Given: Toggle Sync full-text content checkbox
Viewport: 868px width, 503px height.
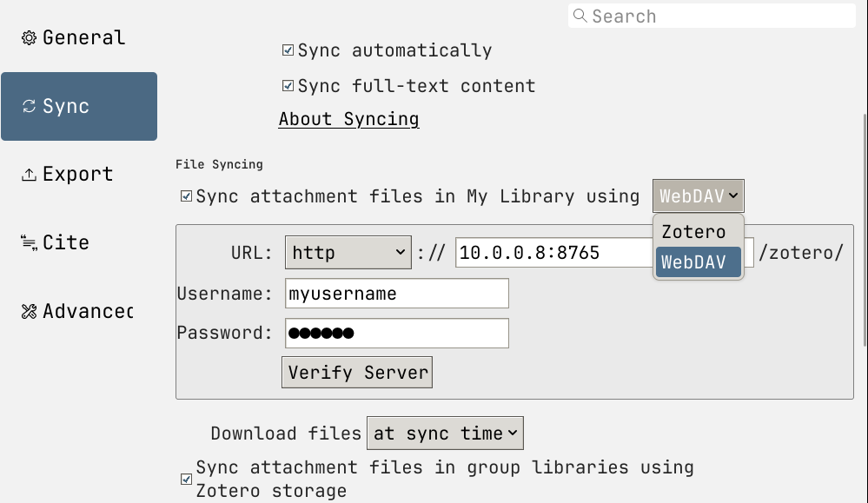Looking at the screenshot, I should 288,86.
